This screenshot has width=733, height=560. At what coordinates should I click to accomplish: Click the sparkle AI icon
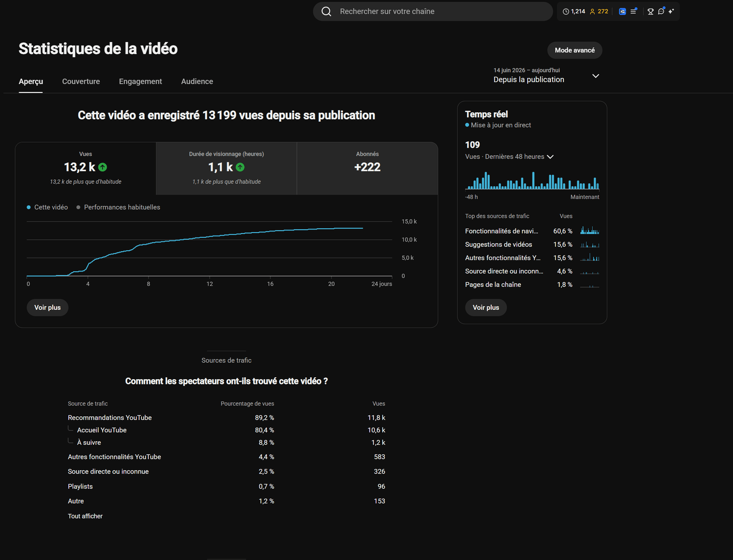tap(671, 11)
